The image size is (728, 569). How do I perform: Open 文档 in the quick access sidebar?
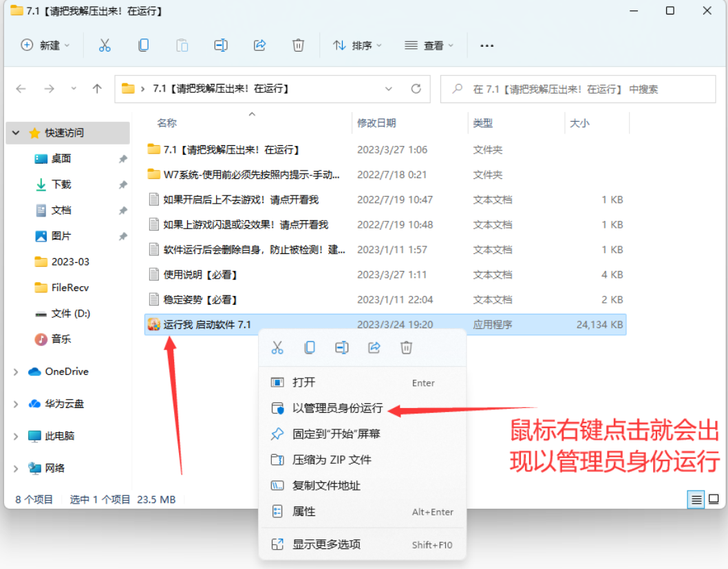61,211
